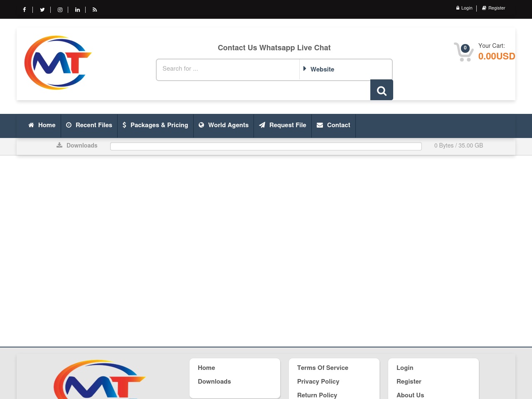
Task: Open the Facebook social icon
Action: (25, 10)
